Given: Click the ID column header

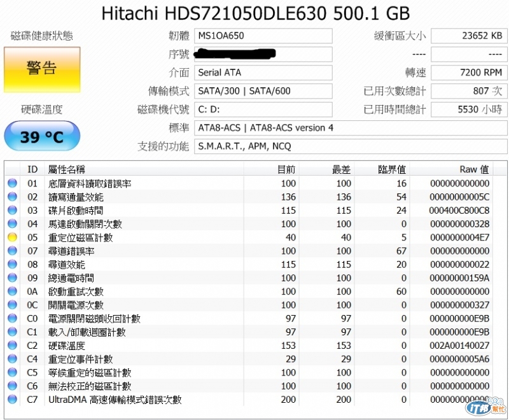Looking at the screenshot, I should 32,169.
